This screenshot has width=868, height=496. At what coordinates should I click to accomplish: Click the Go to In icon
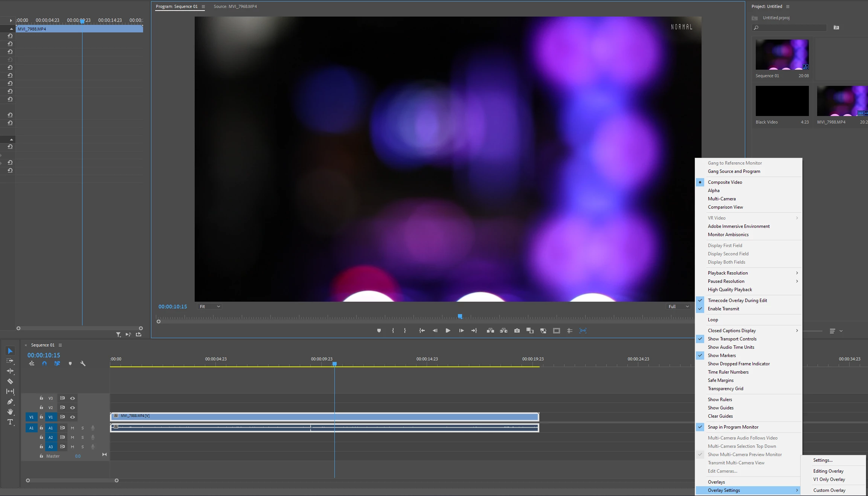422,331
